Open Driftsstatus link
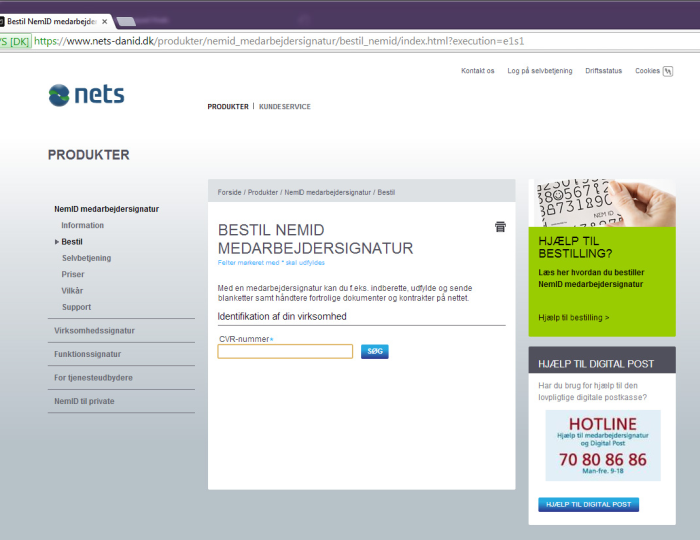 [604, 71]
